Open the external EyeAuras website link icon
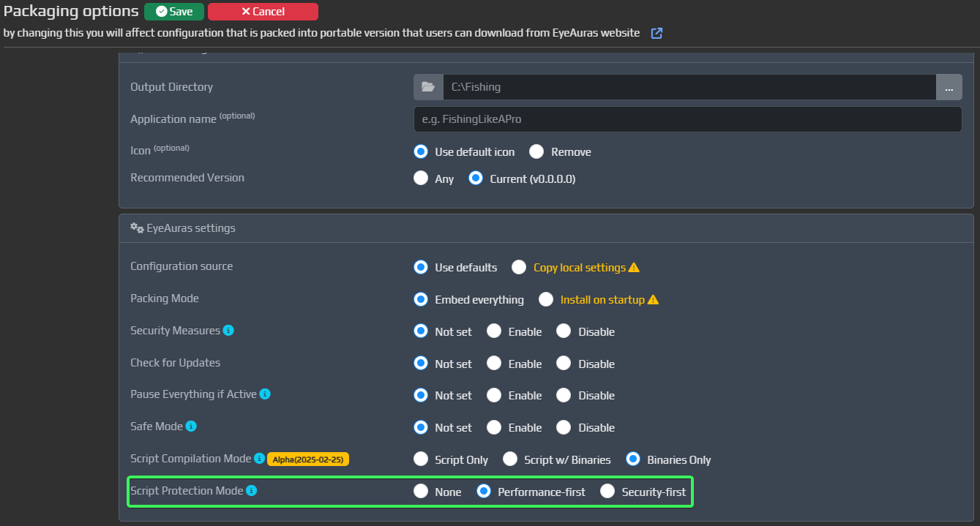980x526 pixels. click(x=657, y=33)
